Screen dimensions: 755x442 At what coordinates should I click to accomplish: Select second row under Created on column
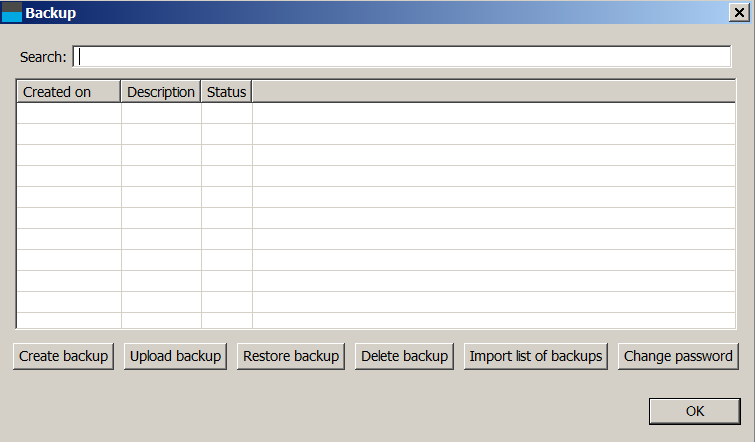[69, 134]
